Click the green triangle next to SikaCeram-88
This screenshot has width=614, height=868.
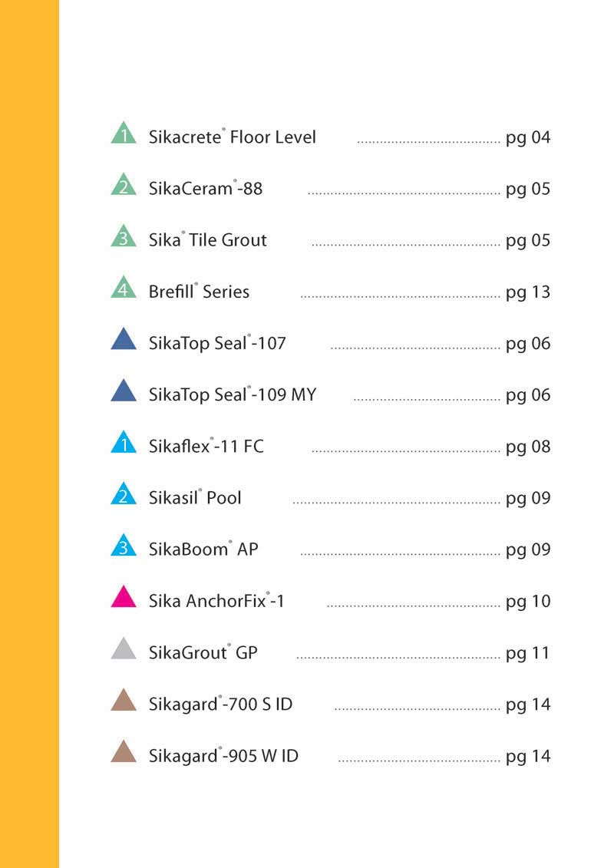[x=124, y=185]
